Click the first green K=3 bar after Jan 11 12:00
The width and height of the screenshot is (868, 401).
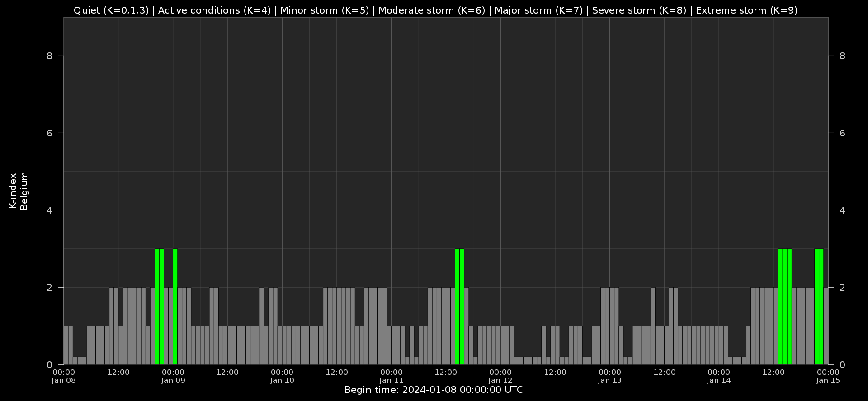pyautogui.click(x=458, y=307)
